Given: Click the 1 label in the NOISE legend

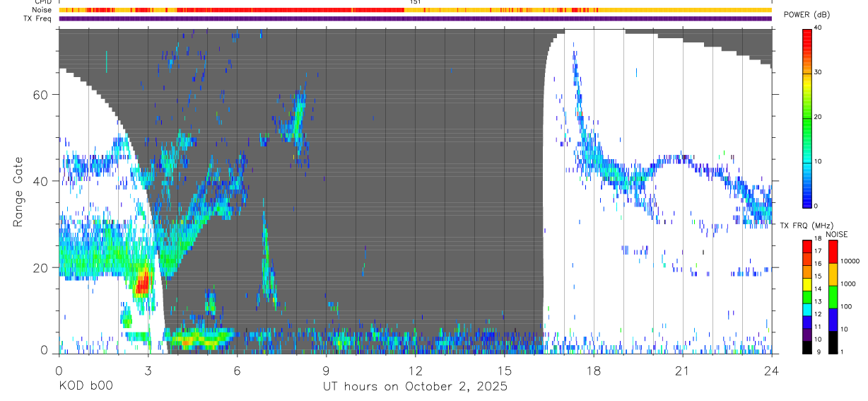Looking at the screenshot, I should pos(841,351).
